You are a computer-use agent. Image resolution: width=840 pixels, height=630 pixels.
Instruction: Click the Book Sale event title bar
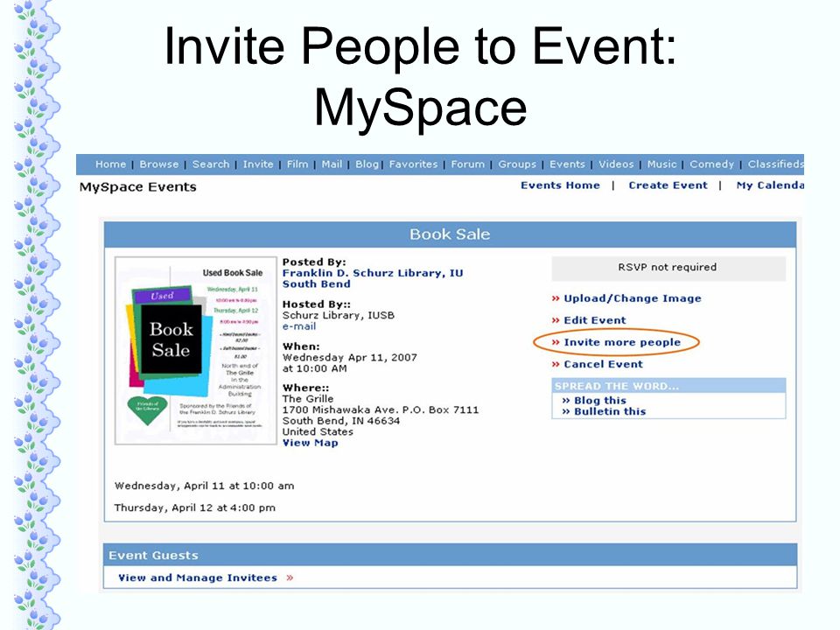[x=450, y=234]
